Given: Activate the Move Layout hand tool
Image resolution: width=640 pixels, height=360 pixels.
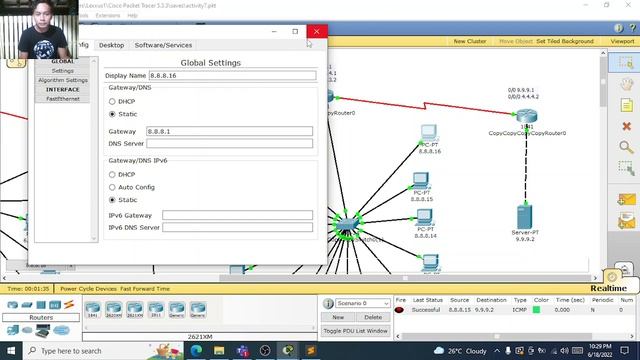Looking at the screenshot, I should pyautogui.click(x=627, y=84).
